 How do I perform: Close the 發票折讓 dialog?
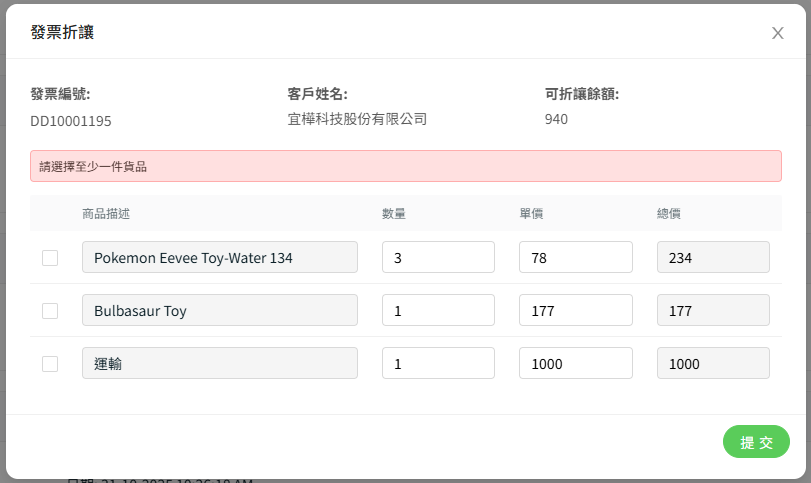[x=777, y=33]
